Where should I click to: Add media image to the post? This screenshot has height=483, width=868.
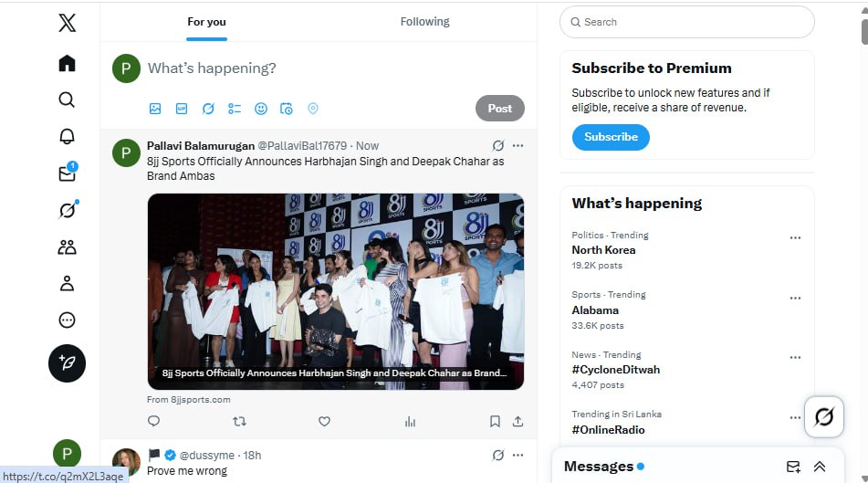(155, 109)
